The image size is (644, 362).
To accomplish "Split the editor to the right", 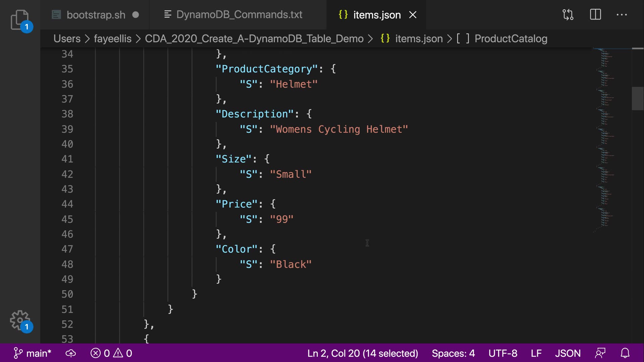I will (595, 15).
